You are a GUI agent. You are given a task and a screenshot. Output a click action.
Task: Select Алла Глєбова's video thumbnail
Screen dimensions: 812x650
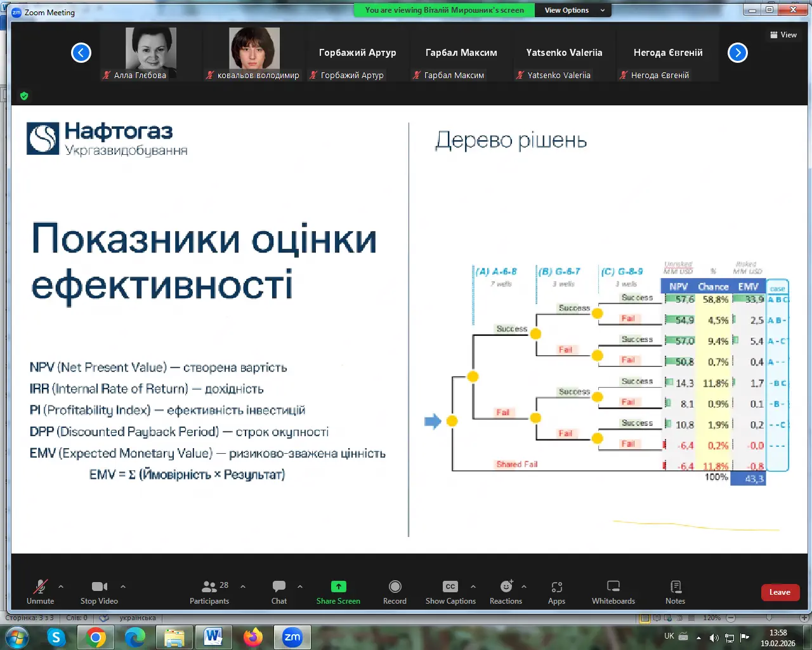[151, 50]
